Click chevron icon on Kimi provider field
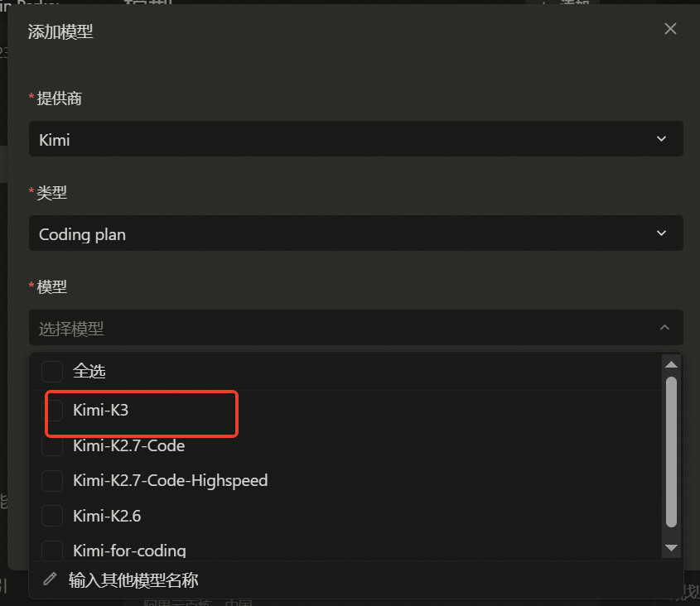 pyautogui.click(x=661, y=139)
